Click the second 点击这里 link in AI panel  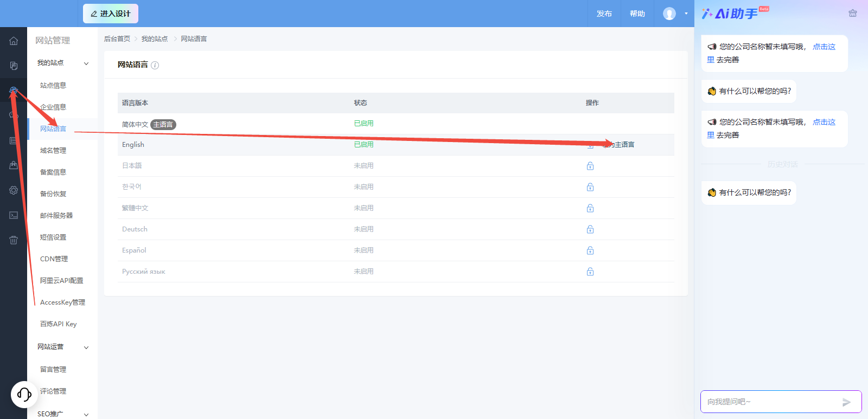pos(824,122)
